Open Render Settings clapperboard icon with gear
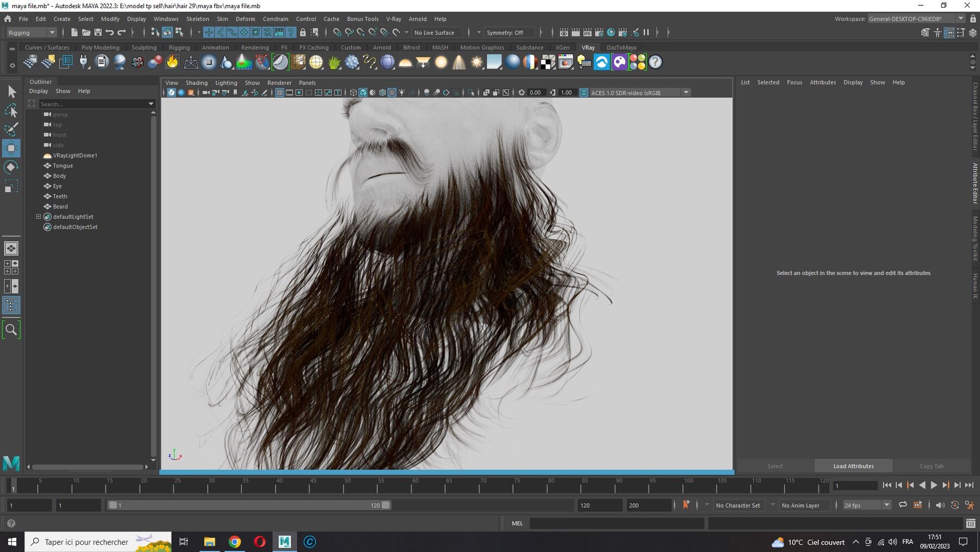 click(x=599, y=33)
